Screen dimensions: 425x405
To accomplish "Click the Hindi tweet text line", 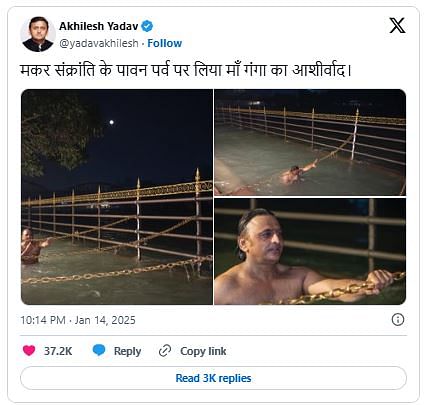I will 186,70.
